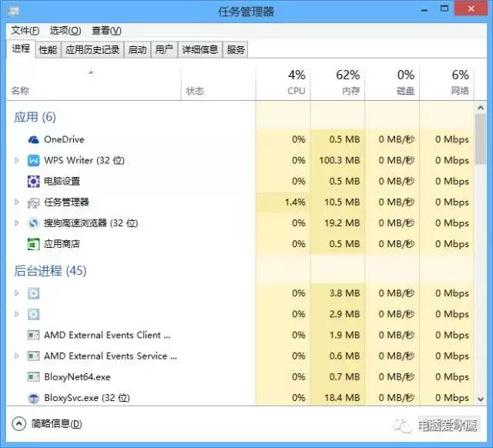The width and height of the screenshot is (493, 448).
Task: Click the scrollbar up arrow
Action: pyautogui.click(x=481, y=108)
